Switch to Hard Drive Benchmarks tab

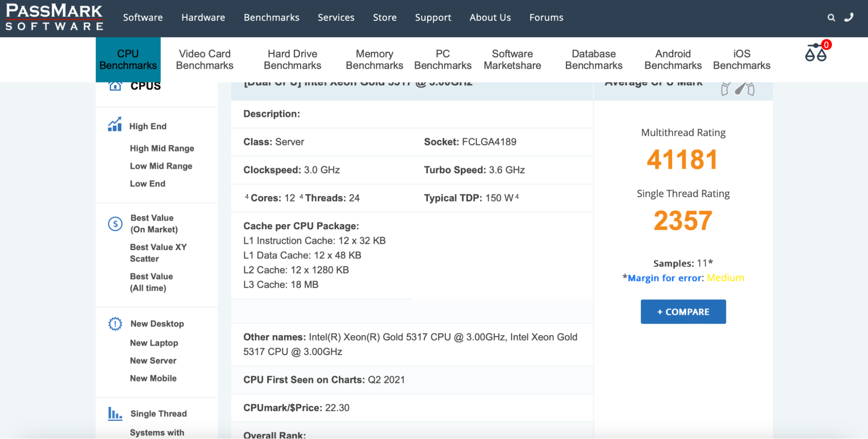click(x=293, y=59)
